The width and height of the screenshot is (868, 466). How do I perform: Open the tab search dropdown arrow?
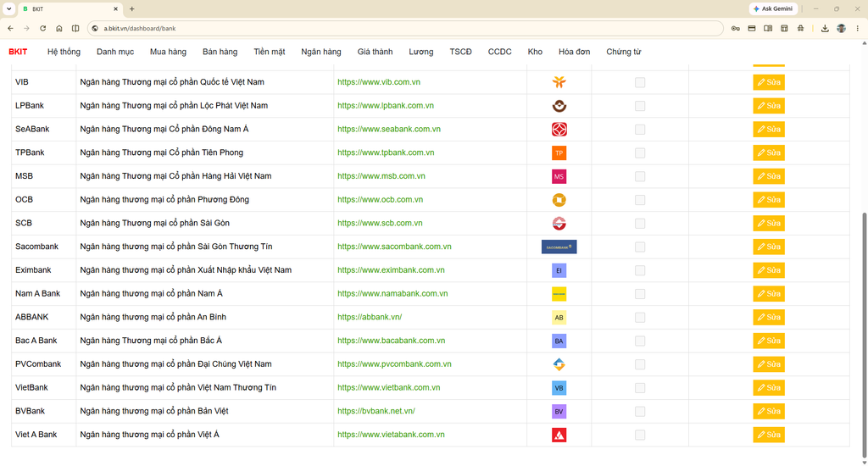point(8,8)
